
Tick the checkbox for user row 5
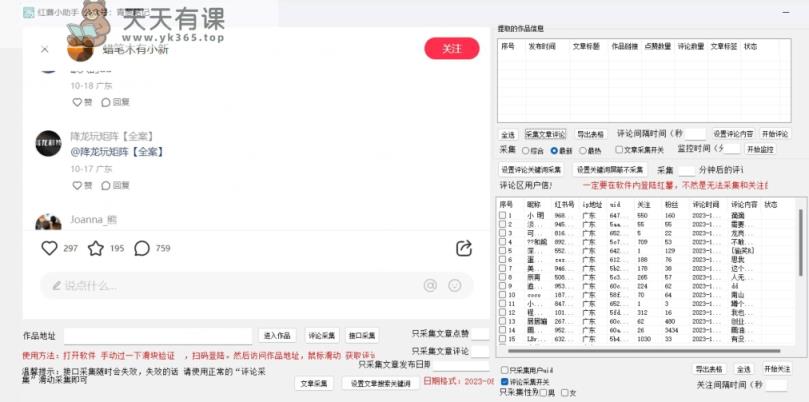point(503,250)
